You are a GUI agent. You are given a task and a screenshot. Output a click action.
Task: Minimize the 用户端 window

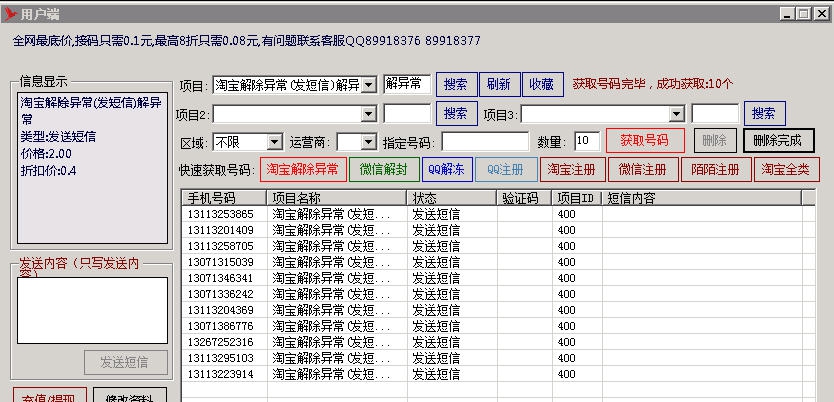(788, 14)
